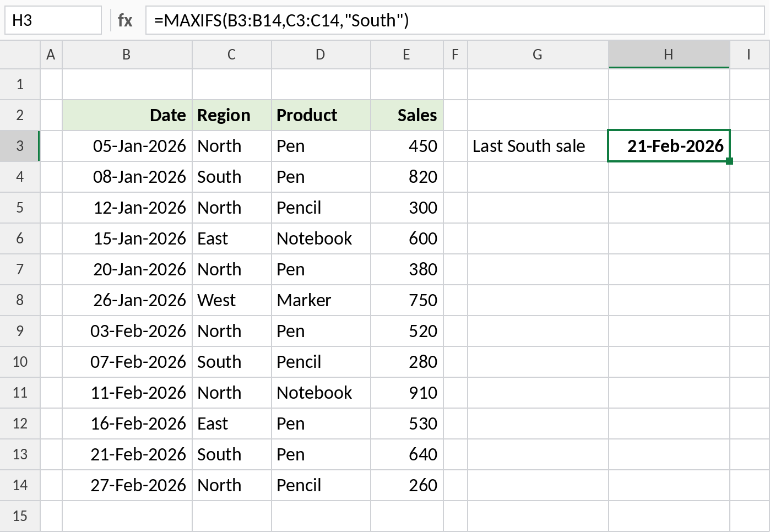Select the cell with 27-Feb-2026

(127, 485)
